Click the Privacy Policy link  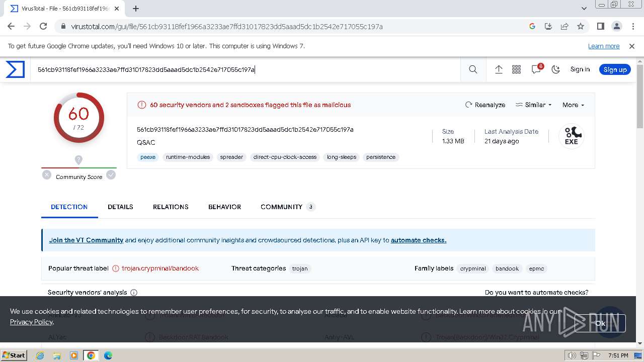(x=31, y=322)
